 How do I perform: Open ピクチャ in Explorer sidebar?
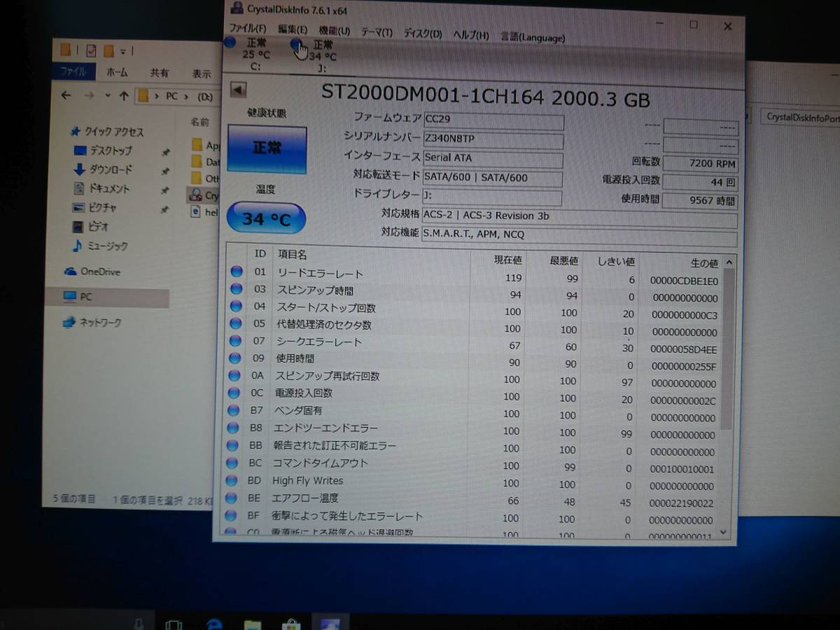coord(95,207)
